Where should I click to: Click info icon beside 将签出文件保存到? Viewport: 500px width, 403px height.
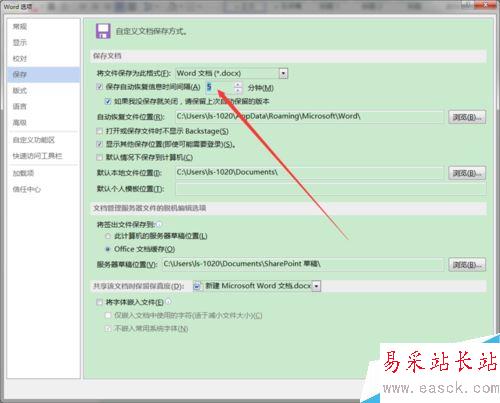[159, 224]
